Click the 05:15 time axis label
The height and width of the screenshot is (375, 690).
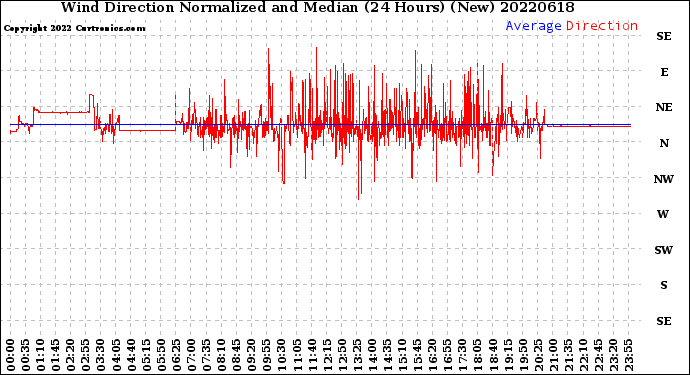click(x=147, y=355)
